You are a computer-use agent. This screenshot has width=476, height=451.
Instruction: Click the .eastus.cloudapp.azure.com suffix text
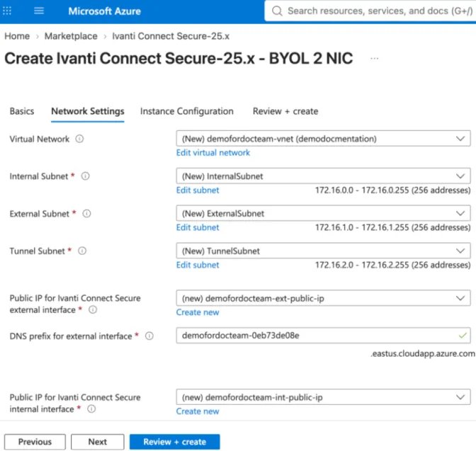(x=423, y=354)
